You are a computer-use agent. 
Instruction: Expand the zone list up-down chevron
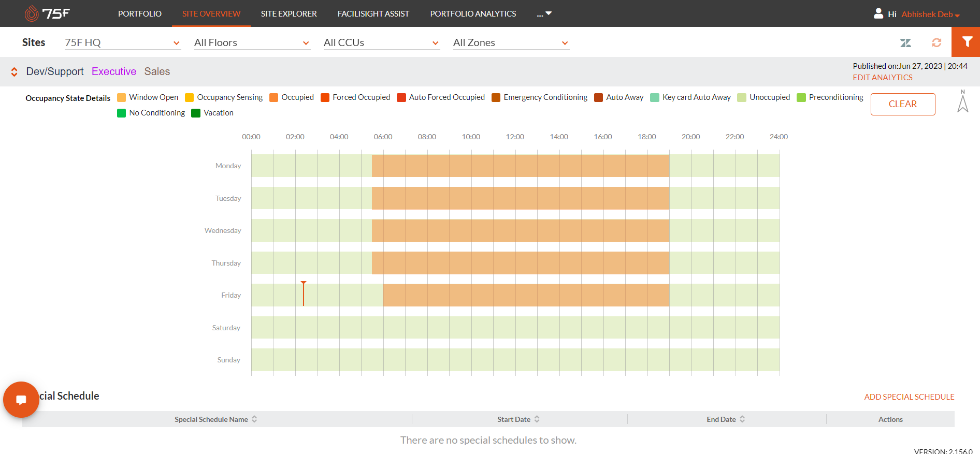[15, 72]
